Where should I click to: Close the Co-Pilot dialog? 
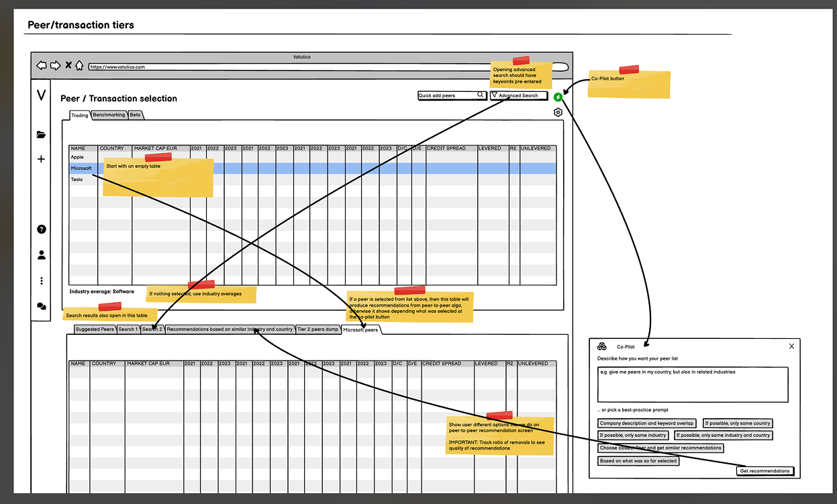coord(791,346)
